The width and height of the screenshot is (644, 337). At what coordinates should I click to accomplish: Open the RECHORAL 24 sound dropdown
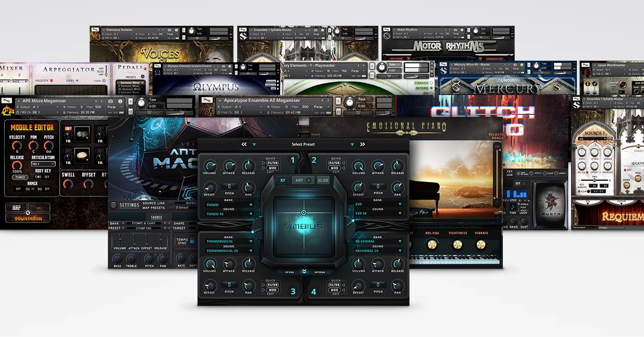pos(378,251)
